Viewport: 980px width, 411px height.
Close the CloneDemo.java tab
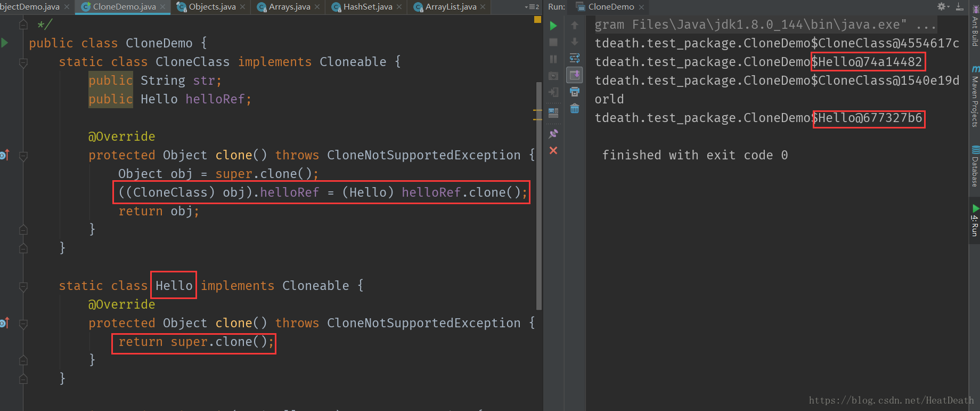(163, 7)
